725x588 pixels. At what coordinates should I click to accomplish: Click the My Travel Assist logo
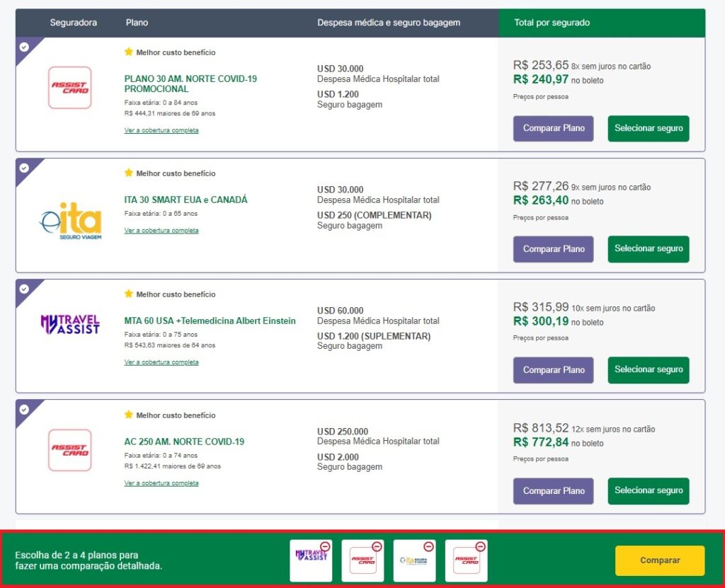69,325
